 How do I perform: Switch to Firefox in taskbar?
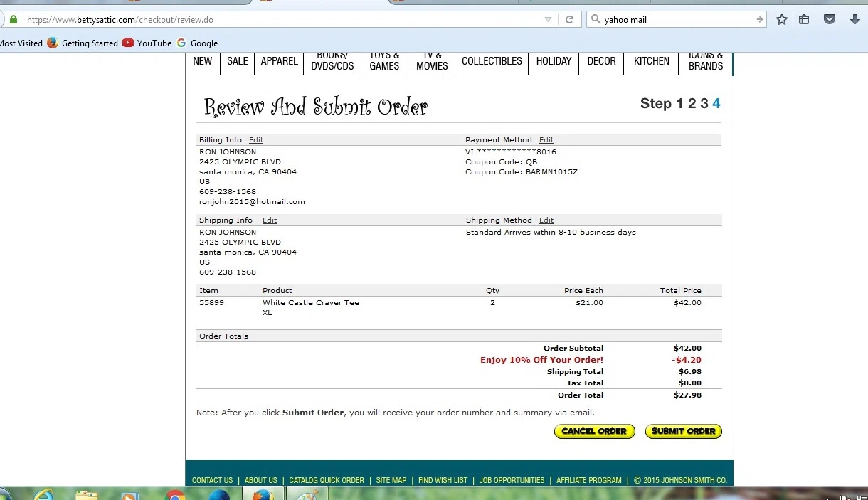click(x=263, y=495)
